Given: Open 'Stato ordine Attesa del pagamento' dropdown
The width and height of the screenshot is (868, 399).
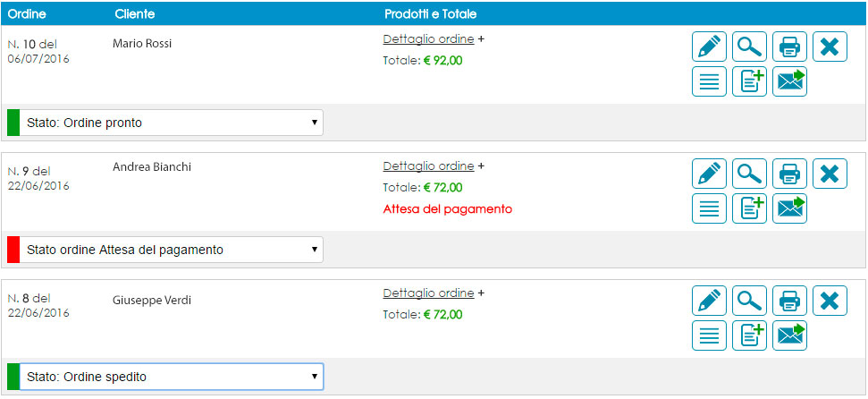Looking at the screenshot, I should tap(171, 250).
